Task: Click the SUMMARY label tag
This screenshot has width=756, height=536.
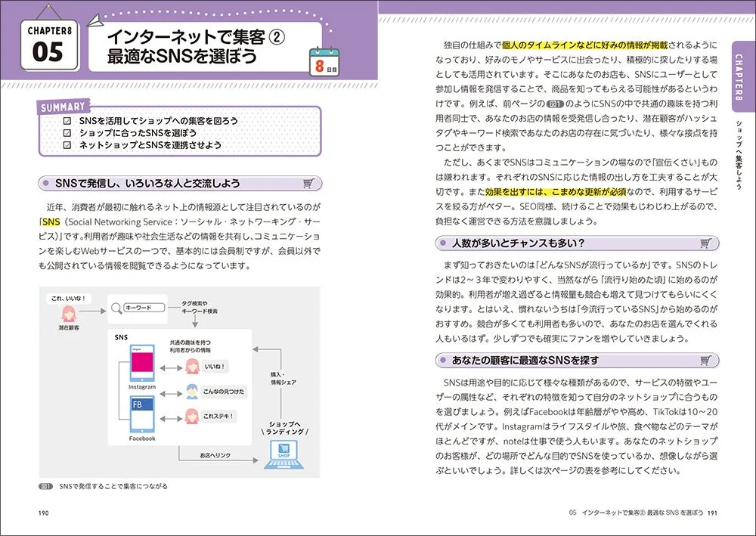Action: coord(63,107)
